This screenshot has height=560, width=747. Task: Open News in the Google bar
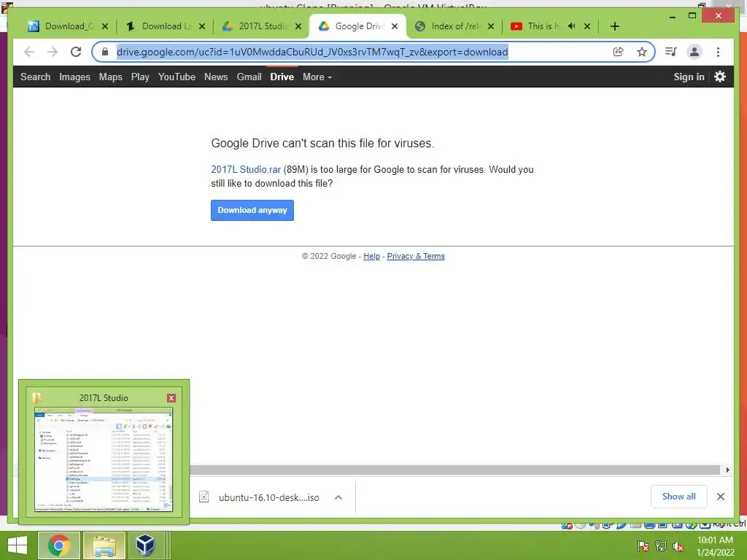(216, 77)
